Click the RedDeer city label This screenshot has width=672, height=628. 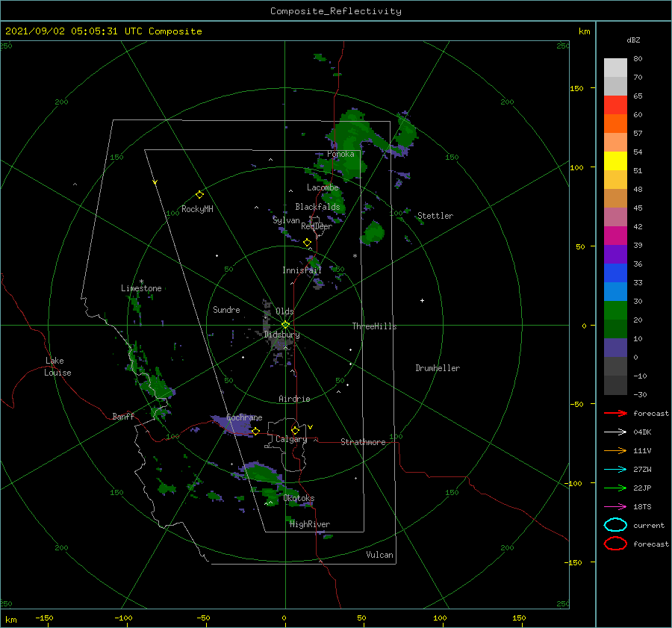[317, 226]
